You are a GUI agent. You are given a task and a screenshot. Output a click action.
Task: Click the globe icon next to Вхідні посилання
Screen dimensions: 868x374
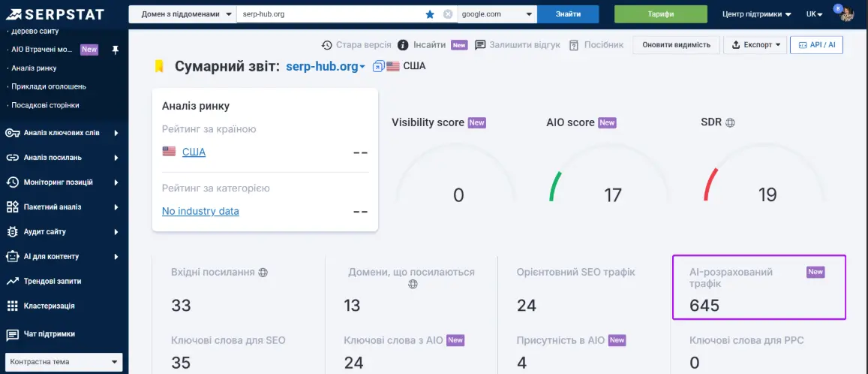[263, 272]
